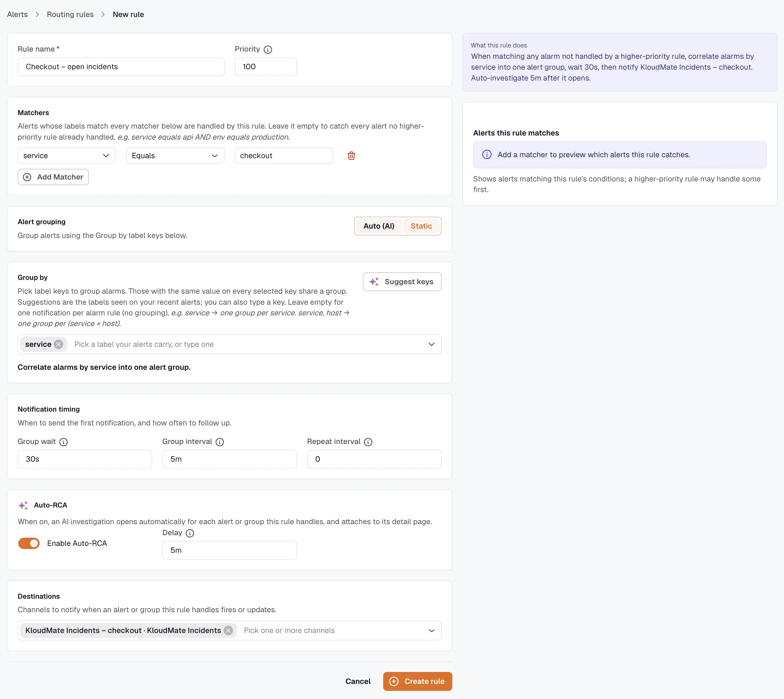Image resolution: width=784 pixels, height=699 pixels.
Task: Click the Group wait info icon
Action: click(x=64, y=442)
